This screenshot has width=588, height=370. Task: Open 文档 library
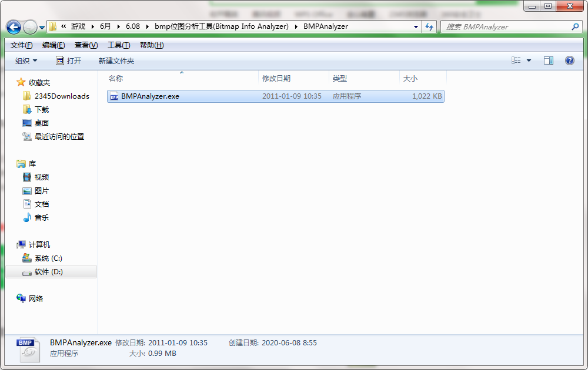(42, 204)
